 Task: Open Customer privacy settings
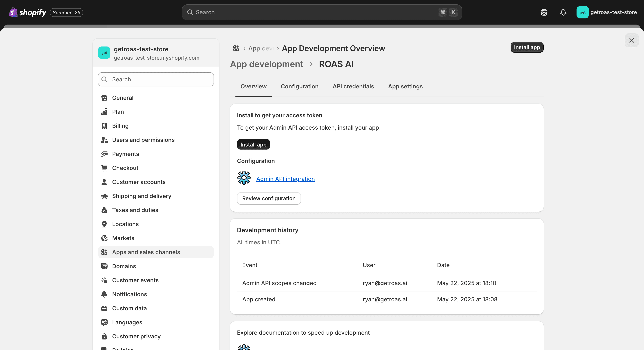click(x=156, y=336)
